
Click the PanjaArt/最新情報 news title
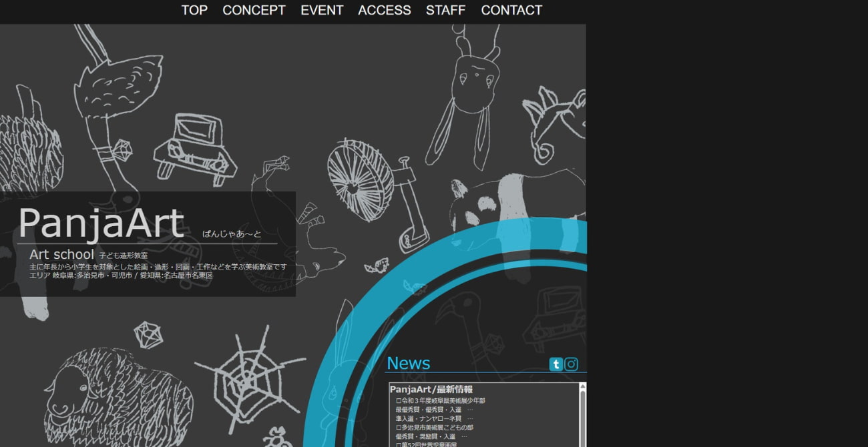431,390
